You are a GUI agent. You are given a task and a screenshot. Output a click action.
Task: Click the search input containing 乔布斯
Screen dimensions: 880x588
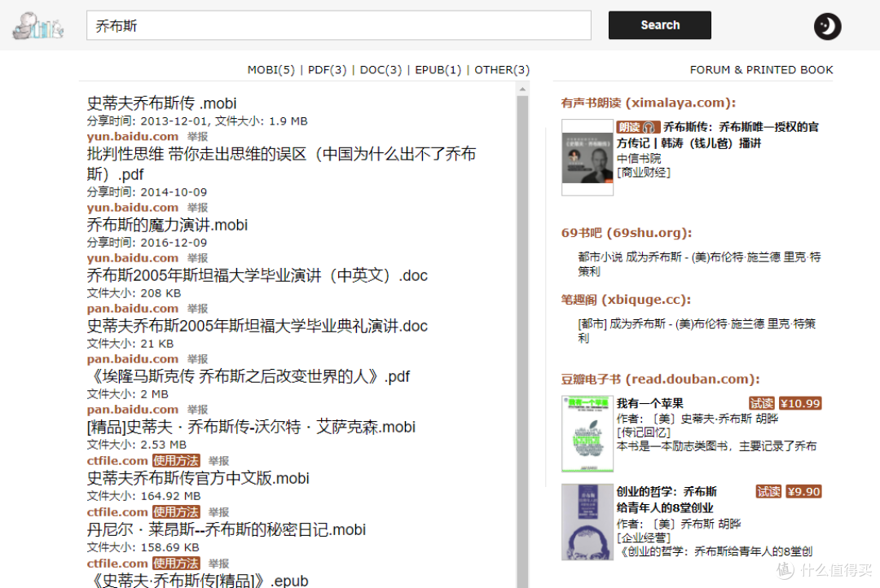338,25
